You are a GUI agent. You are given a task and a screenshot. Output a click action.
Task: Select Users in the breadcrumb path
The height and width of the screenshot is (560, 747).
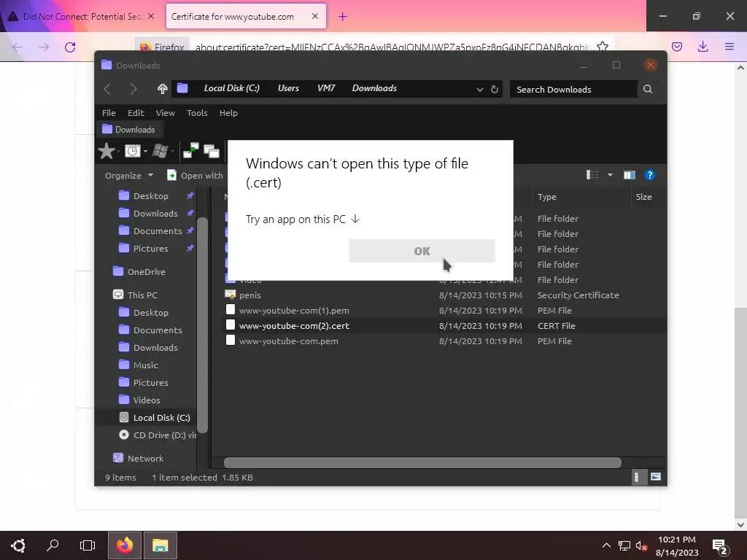click(x=288, y=88)
